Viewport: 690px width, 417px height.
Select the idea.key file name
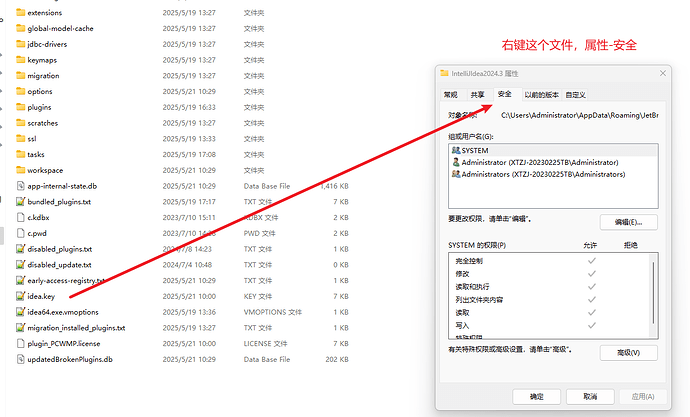tap(41, 296)
